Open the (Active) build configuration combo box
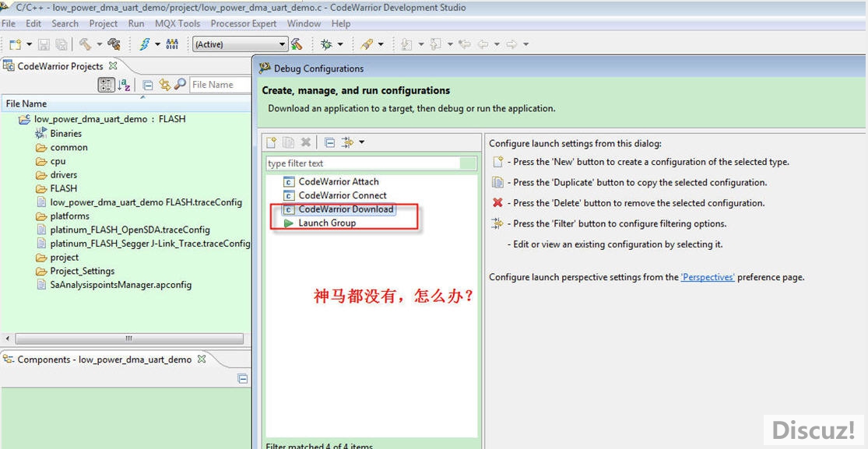Screen dimensions: 868x449 pos(241,44)
